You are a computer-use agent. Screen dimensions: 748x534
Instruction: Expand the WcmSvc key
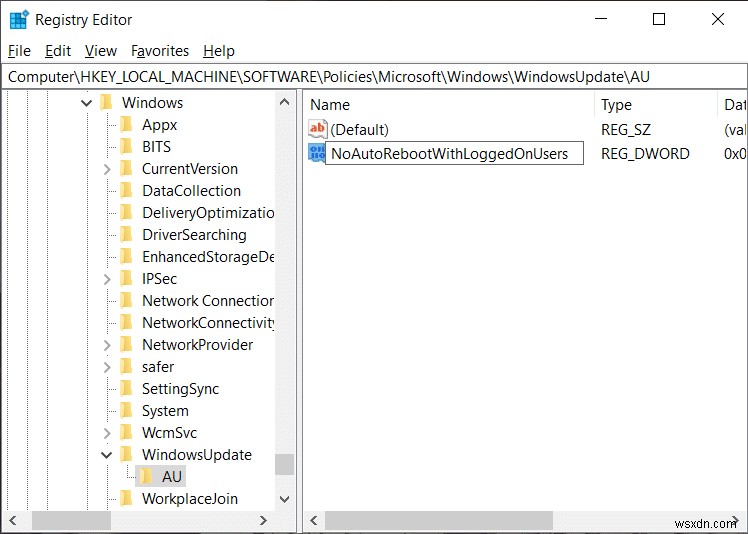pyautogui.click(x=107, y=433)
